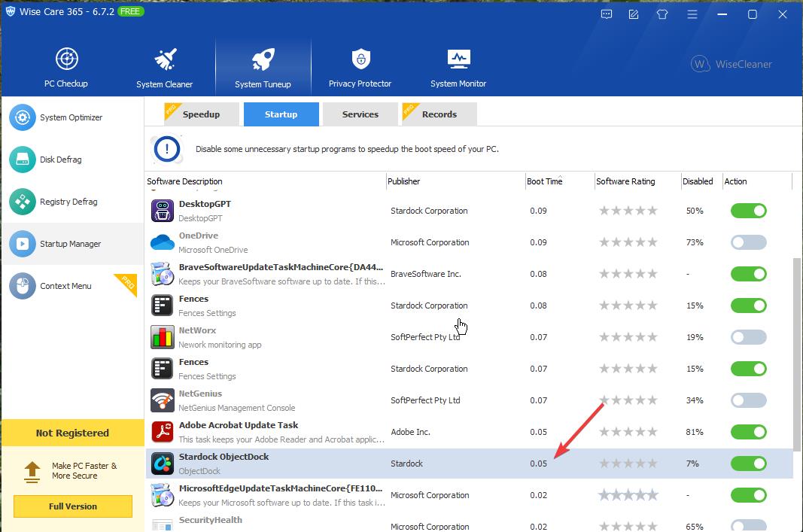Click the edit note icon in title bar
The width and height of the screenshot is (803, 532).
pyautogui.click(x=634, y=14)
